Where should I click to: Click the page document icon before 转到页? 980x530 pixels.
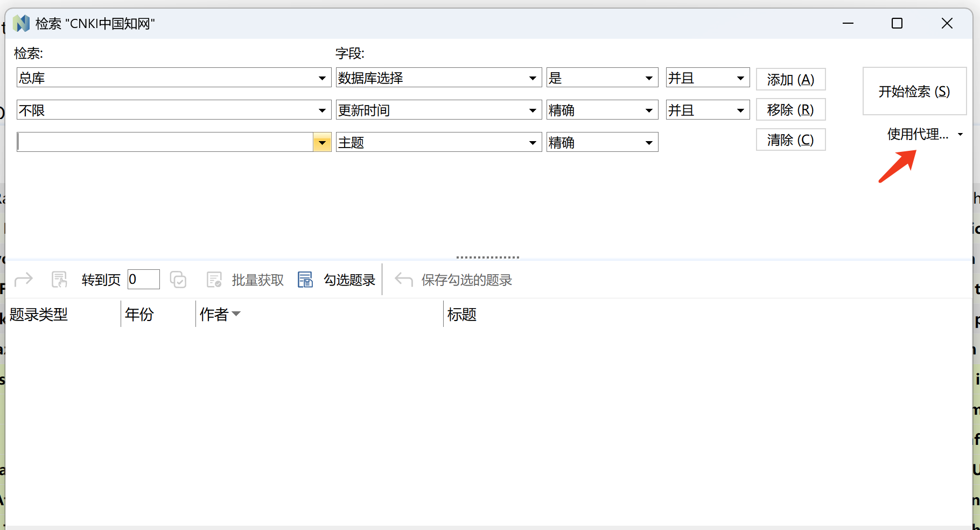[59, 280]
